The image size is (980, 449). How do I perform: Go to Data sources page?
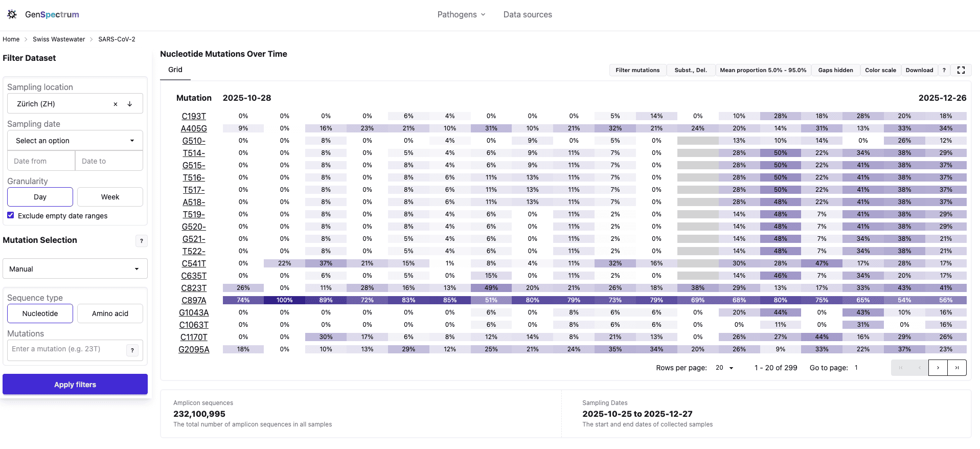pos(528,14)
